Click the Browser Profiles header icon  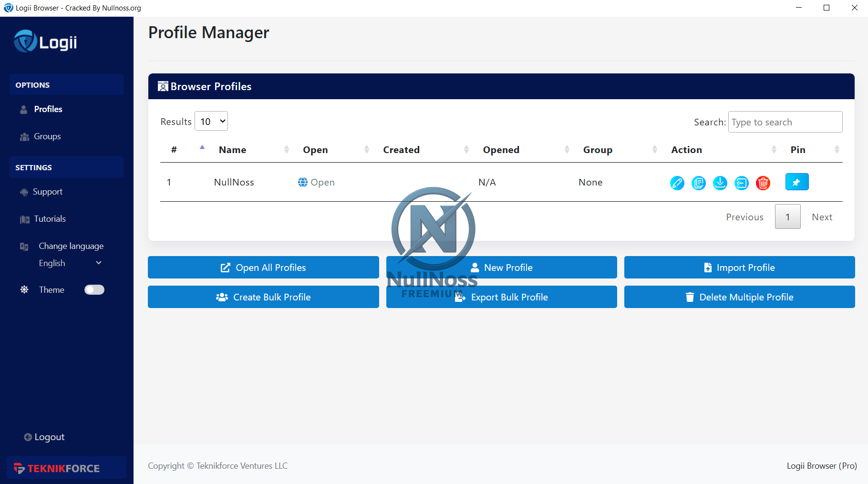point(163,86)
